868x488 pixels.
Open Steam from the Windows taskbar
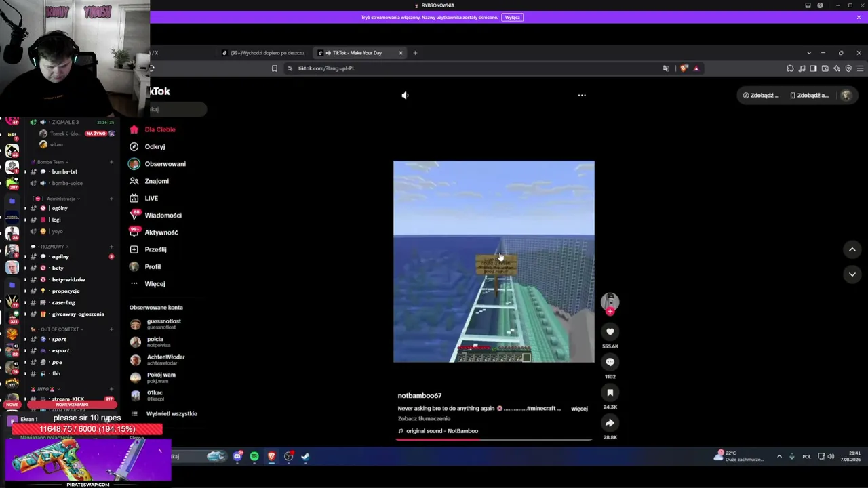[x=305, y=457]
